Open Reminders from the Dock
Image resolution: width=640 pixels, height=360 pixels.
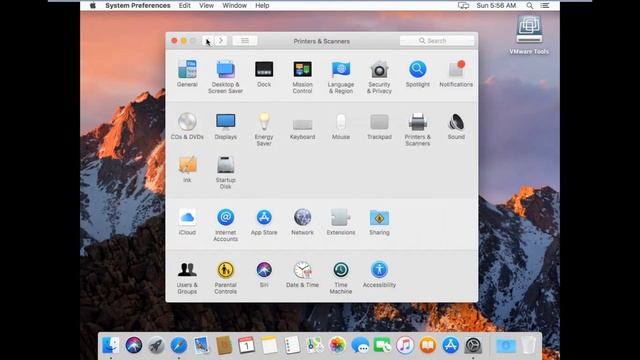click(x=292, y=345)
